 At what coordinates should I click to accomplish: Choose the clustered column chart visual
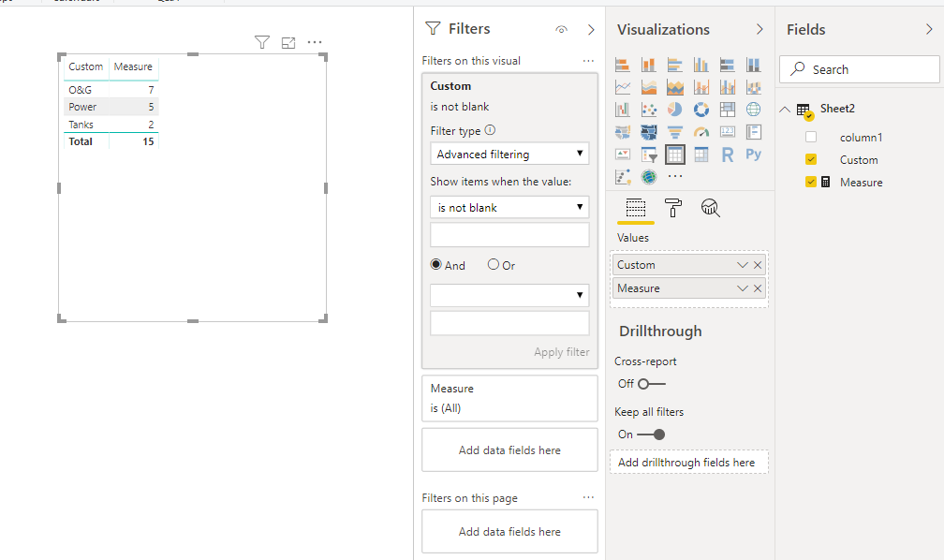click(x=701, y=65)
